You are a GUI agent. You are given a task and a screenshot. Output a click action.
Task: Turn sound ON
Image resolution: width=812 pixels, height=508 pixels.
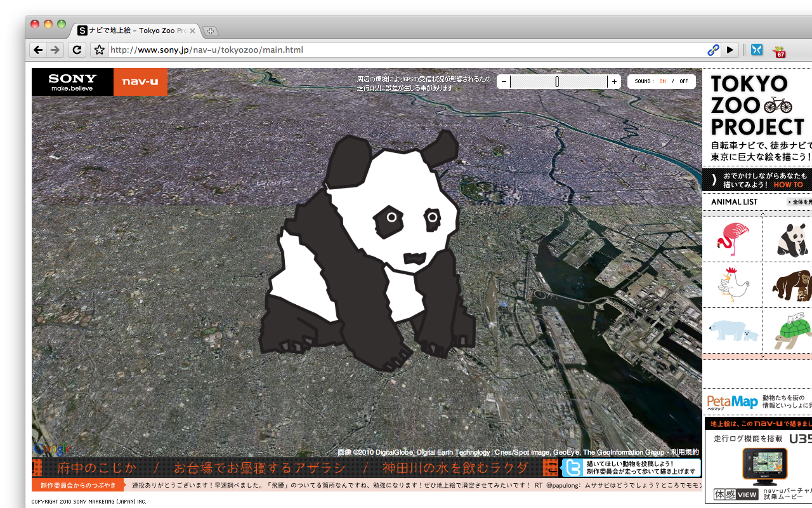click(662, 81)
